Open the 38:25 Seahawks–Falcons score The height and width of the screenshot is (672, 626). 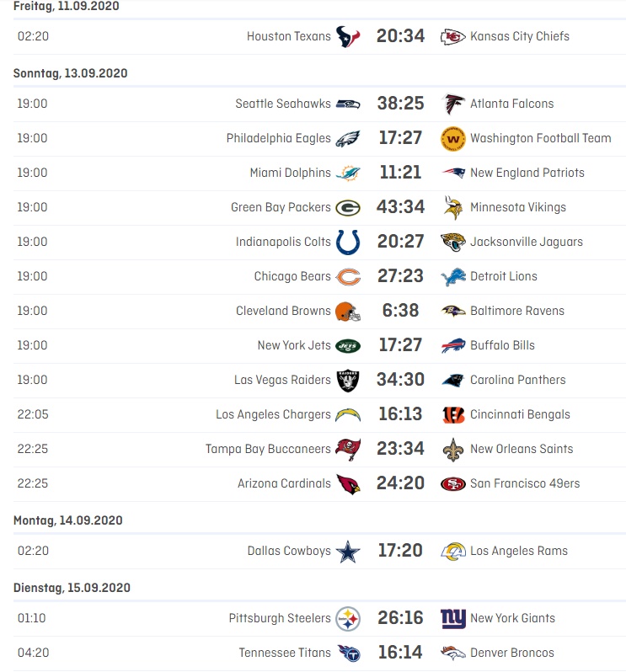400,104
